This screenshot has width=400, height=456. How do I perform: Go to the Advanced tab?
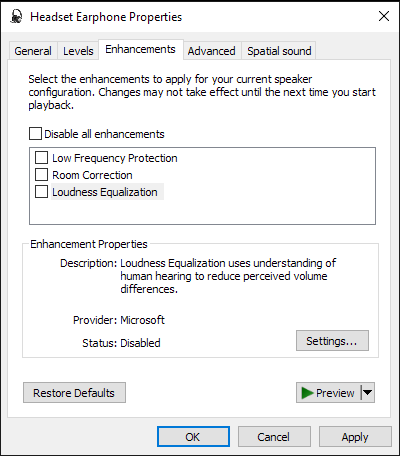click(x=211, y=51)
